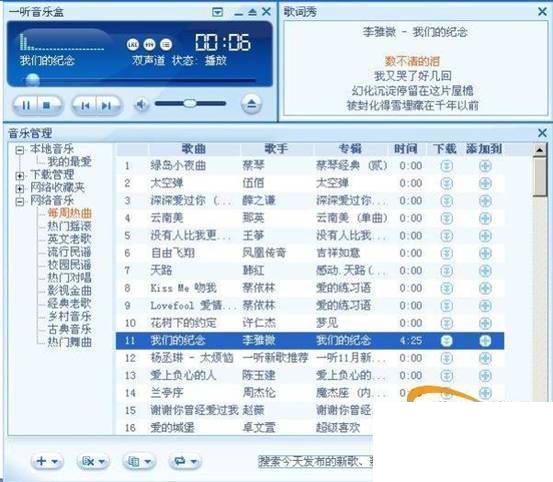The width and height of the screenshot is (553, 482).
Task: Open the 热门摇滚 category
Action: [69, 226]
